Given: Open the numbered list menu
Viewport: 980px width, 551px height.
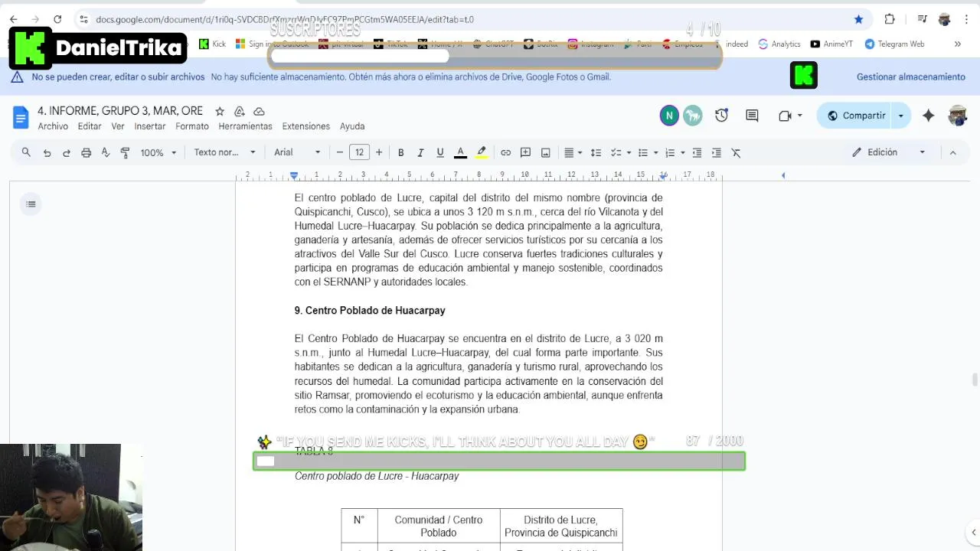Looking at the screenshot, I should tap(674, 152).
